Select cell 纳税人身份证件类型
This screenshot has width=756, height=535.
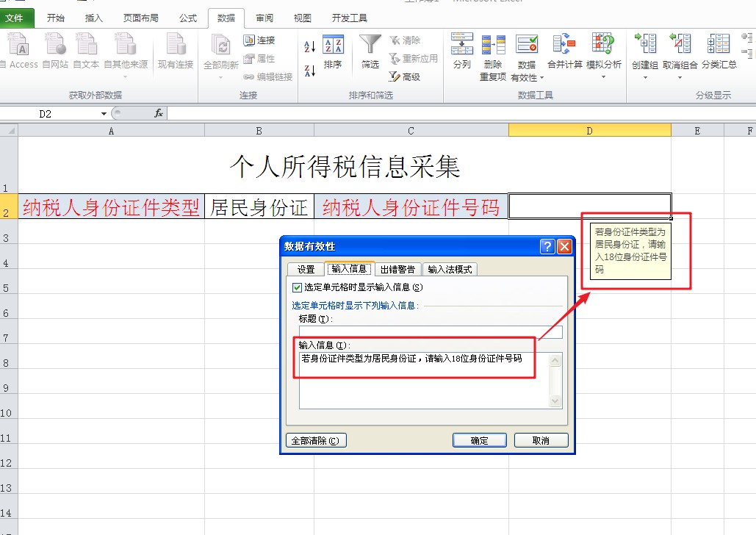pyautogui.click(x=111, y=207)
